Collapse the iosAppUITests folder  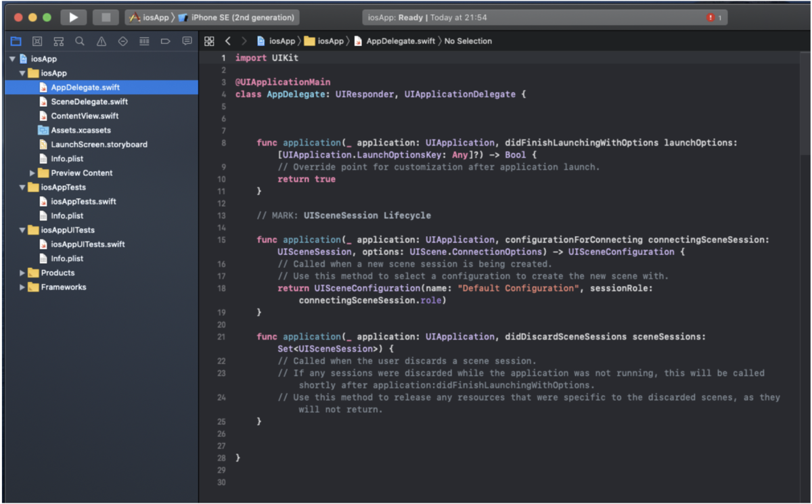pos(22,230)
